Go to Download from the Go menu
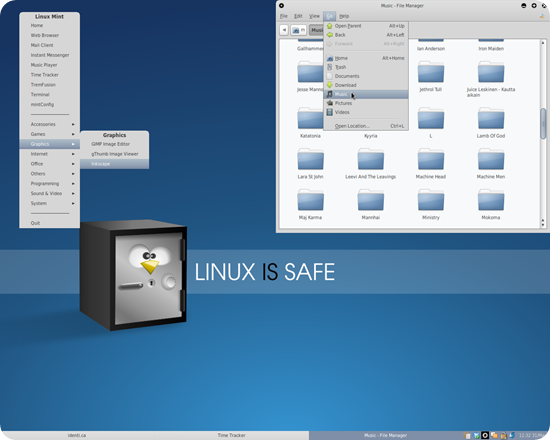This screenshot has width=550, height=440. pyautogui.click(x=365, y=85)
